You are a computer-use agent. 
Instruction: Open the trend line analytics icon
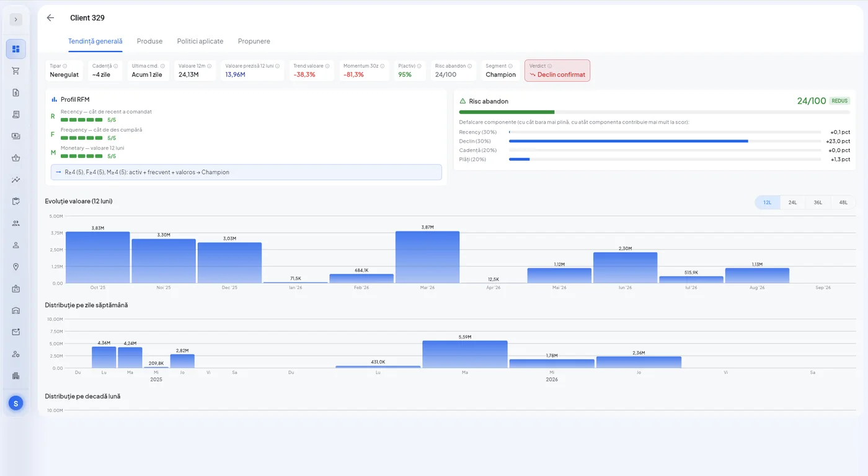click(x=16, y=180)
